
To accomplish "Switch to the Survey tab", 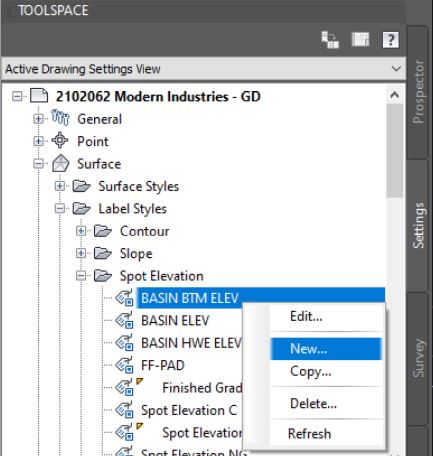I will 418,359.
